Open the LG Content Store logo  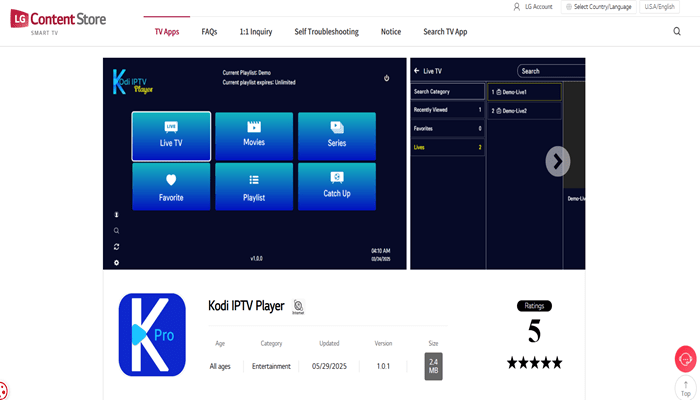pos(58,21)
